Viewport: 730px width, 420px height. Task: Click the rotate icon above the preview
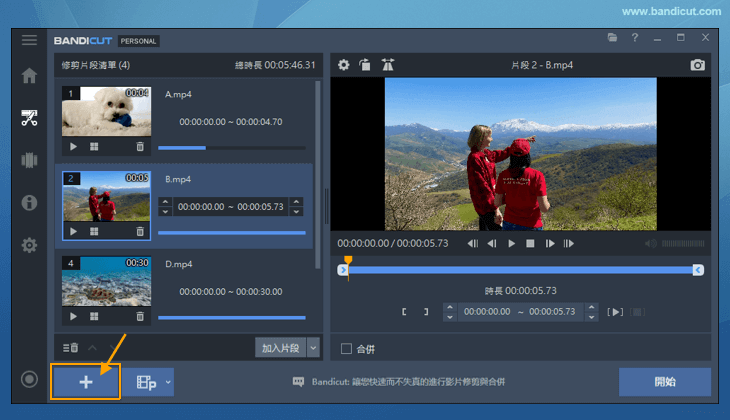click(365, 65)
